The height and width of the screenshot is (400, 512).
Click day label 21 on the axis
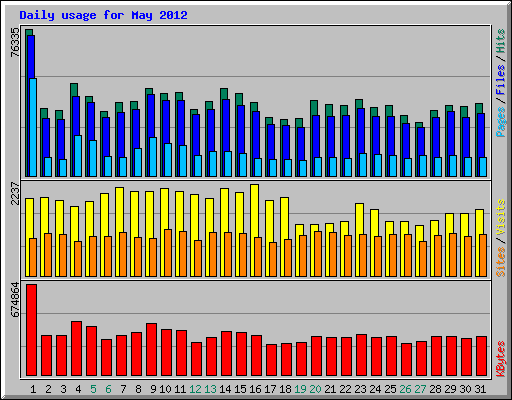click(330, 389)
